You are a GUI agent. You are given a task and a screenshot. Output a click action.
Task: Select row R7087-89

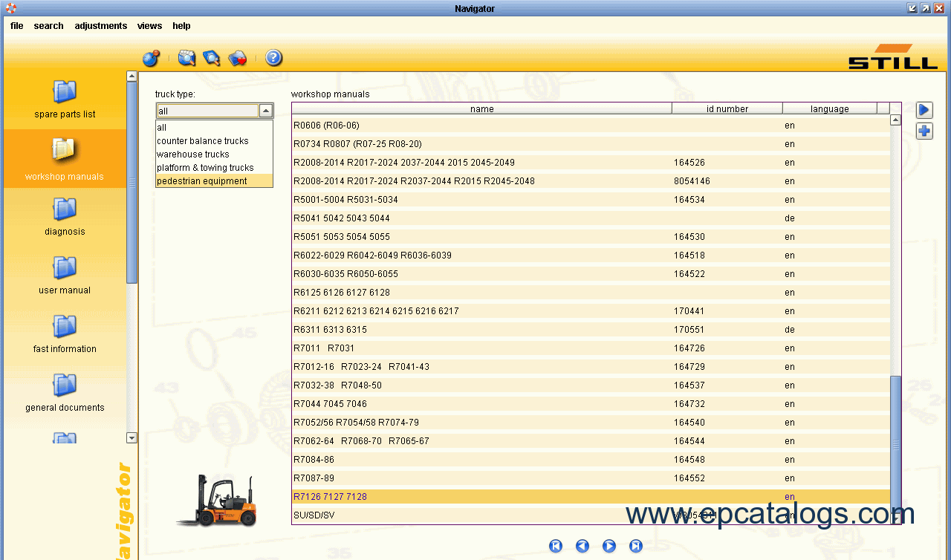point(591,478)
